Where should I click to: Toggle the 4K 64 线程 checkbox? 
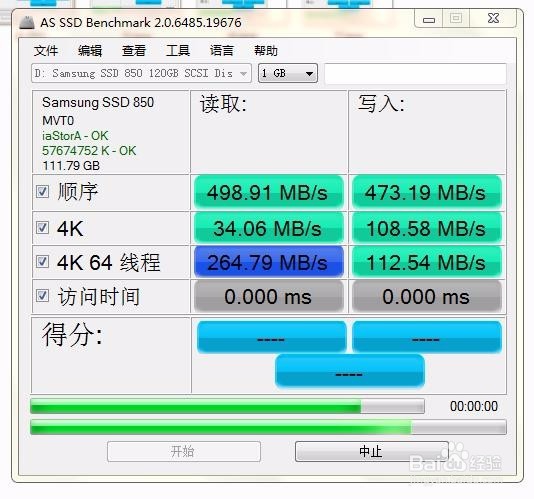tap(43, 262)
